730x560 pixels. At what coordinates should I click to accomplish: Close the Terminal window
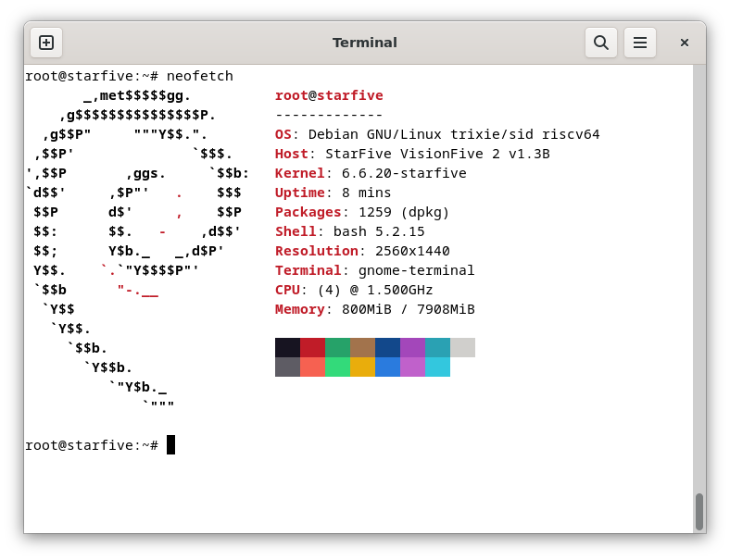[x=685, y=43]
